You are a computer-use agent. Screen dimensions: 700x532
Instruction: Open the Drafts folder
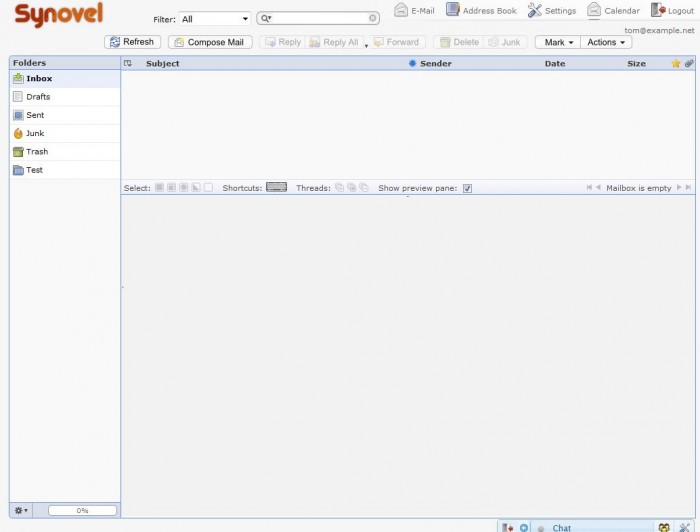point(65,97)
